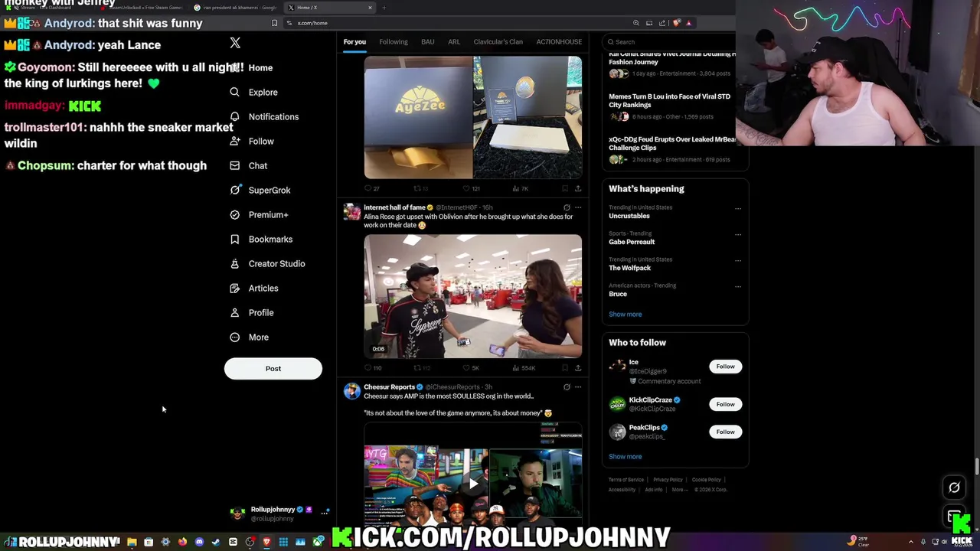Click the X Search input field

point(670,42)
